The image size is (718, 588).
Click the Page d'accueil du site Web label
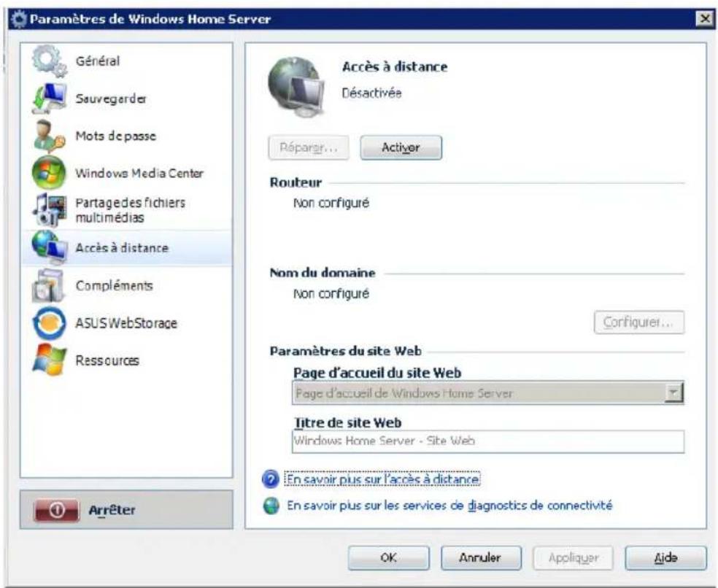tap(377, 373)
